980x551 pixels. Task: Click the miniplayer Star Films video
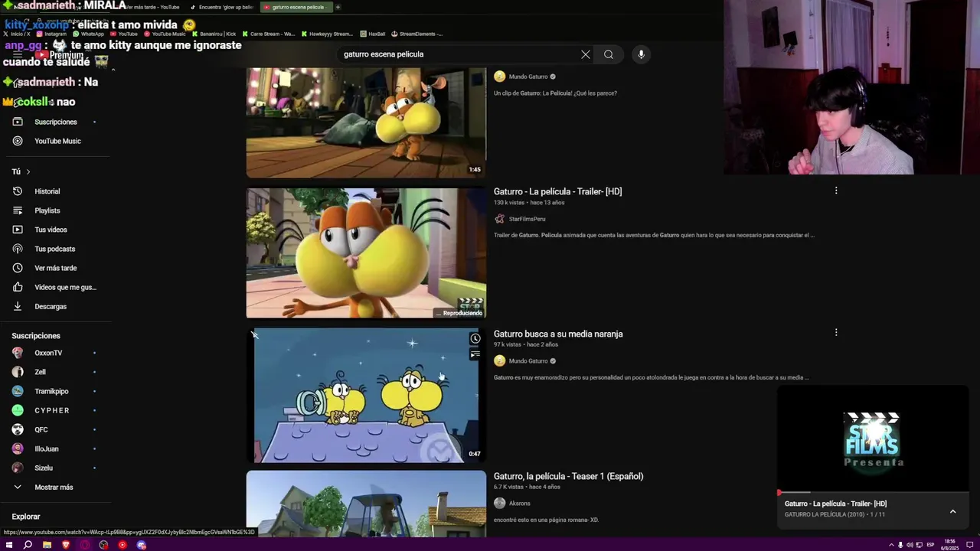873,439
